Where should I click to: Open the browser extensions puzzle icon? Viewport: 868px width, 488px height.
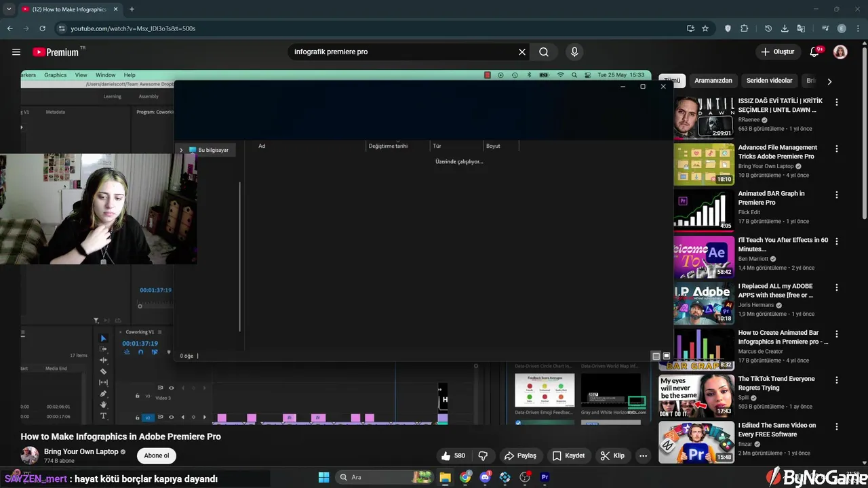[744, 28]
